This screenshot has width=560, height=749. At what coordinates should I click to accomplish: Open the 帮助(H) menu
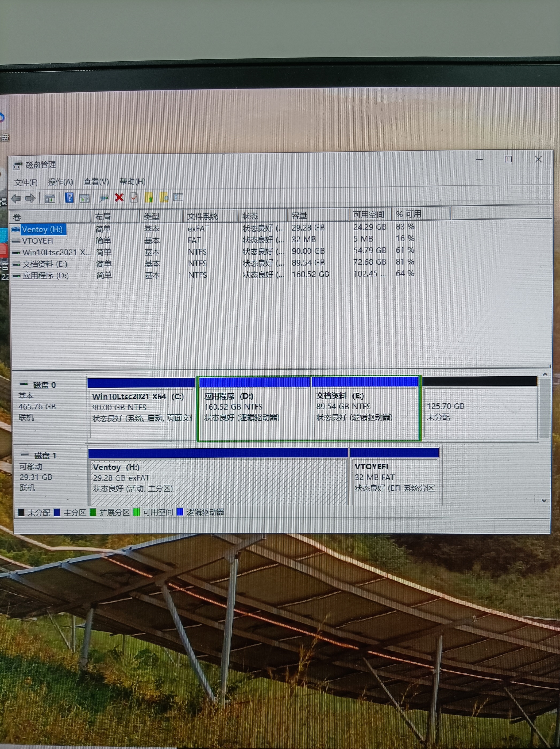(132, 181)
